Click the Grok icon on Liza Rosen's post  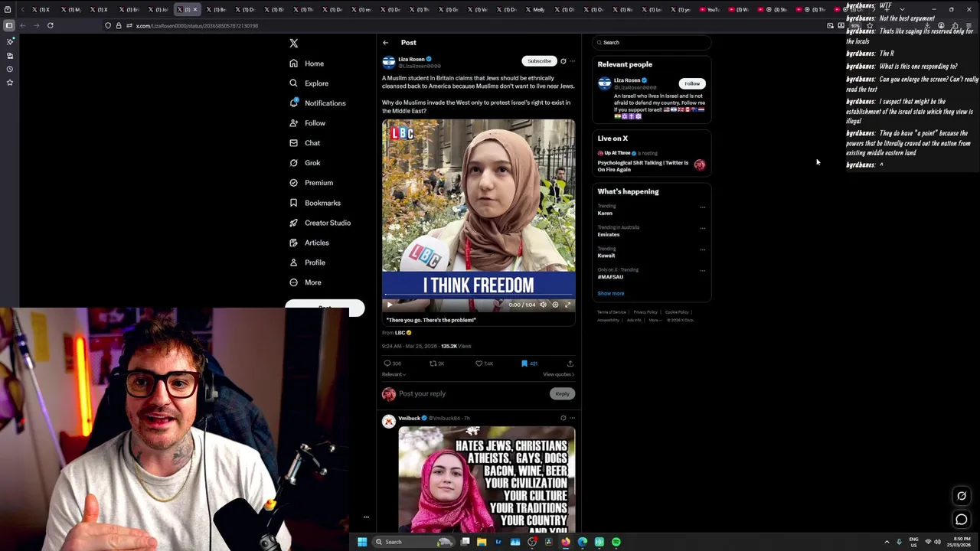[563, 61]
